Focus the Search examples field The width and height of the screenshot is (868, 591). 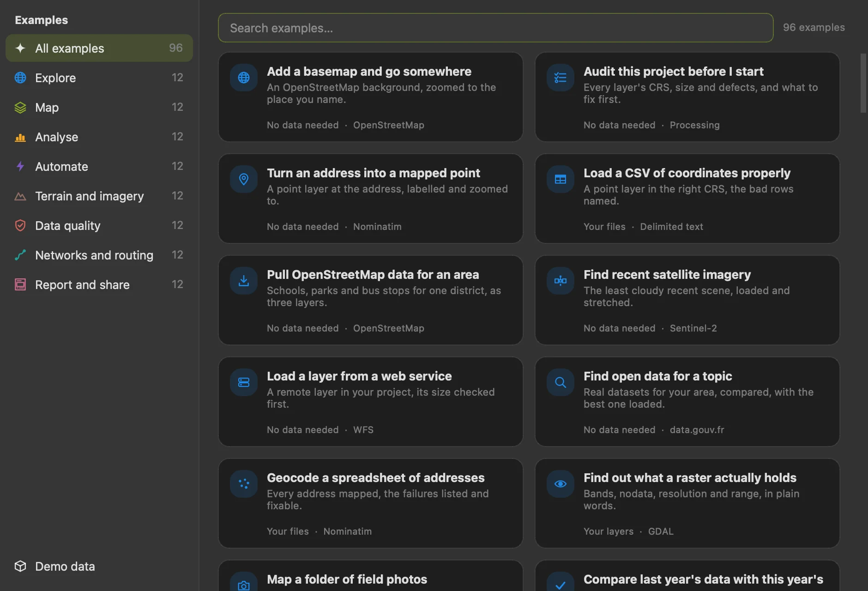coord(495,28)
